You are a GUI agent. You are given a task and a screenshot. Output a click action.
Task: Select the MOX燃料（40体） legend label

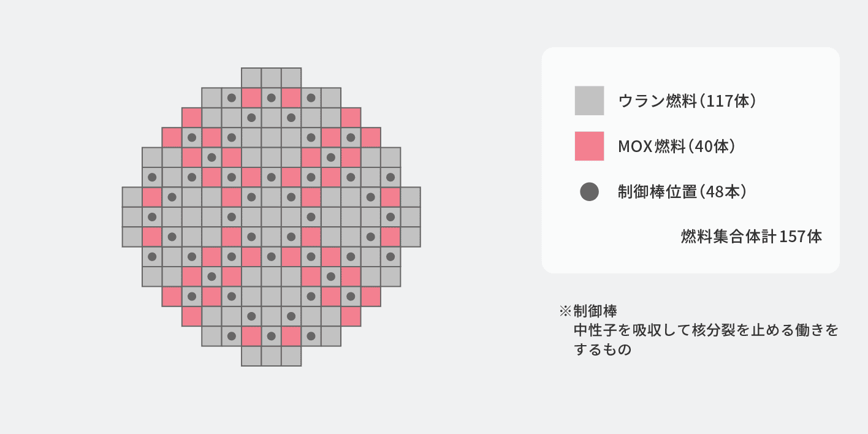[677, 147]
